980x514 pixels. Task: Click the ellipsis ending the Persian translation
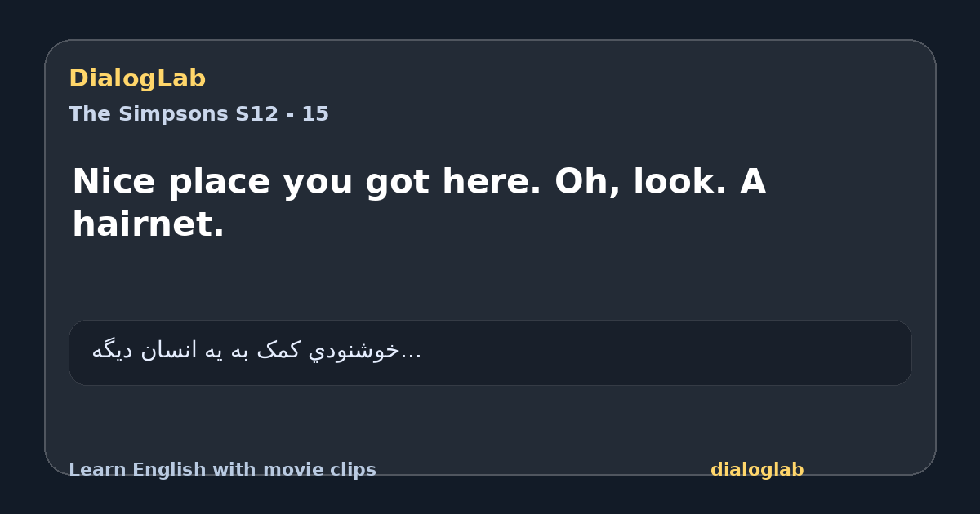pyautogui.click(x=412, y=354)
